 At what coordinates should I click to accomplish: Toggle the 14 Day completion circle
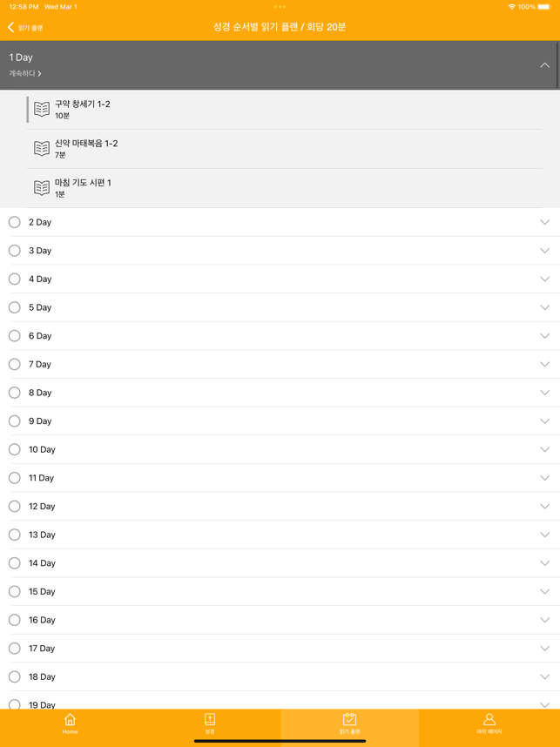15,562
